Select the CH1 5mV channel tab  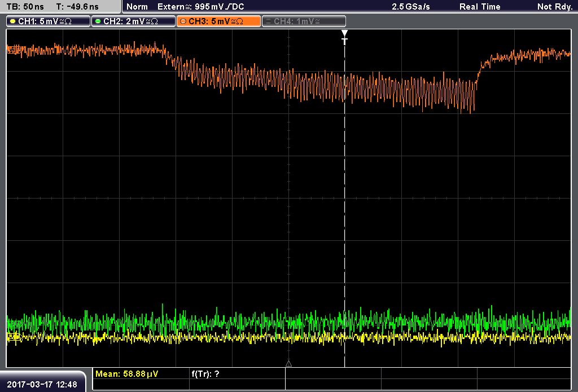coord(49,21)
